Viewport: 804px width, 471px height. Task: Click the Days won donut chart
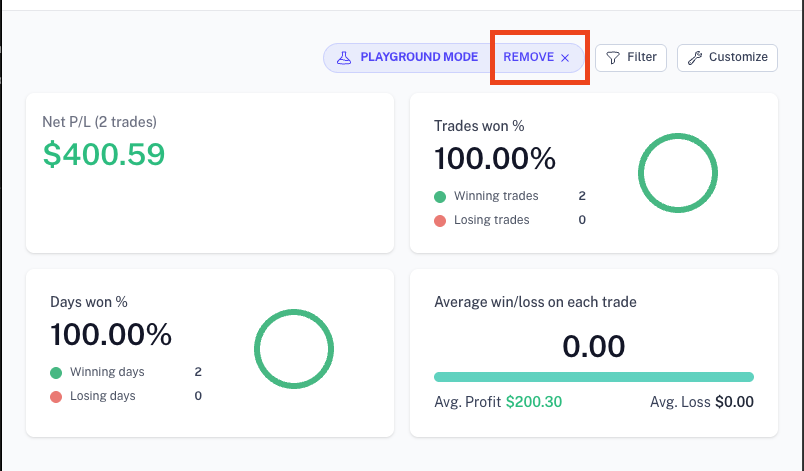pyautogui.click(x=294, y=349)
